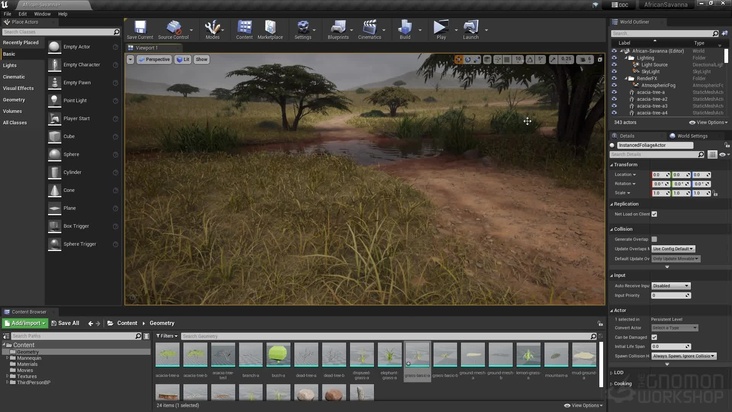Collapse the Lighting folder in outliner
The image size is (732, 412).
click(x=626, y=58)
